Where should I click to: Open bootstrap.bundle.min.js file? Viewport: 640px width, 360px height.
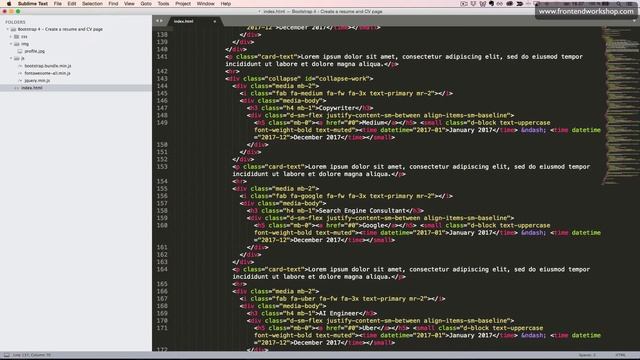(48, 66)
